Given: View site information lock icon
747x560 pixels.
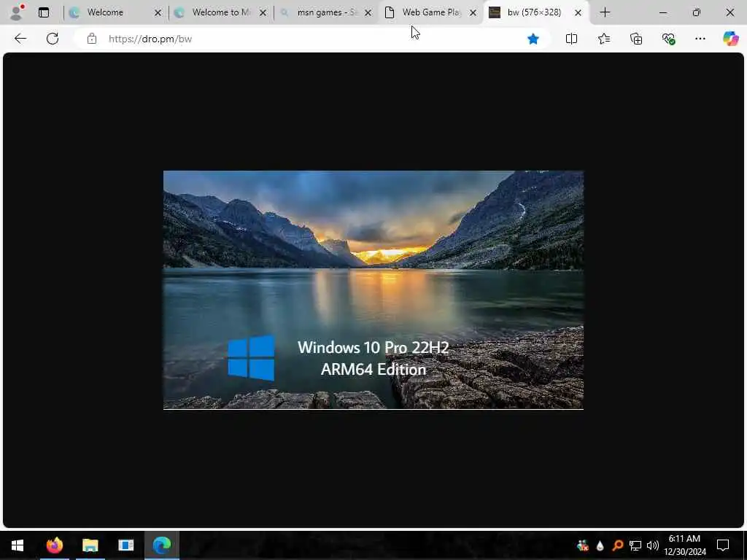Looking at the screenshot, I should [92, 39].
